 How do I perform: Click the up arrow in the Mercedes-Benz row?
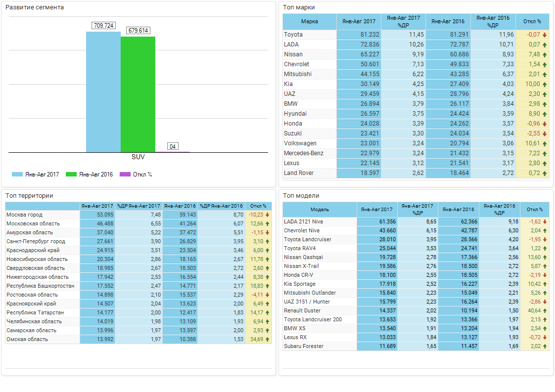[545, 154]
